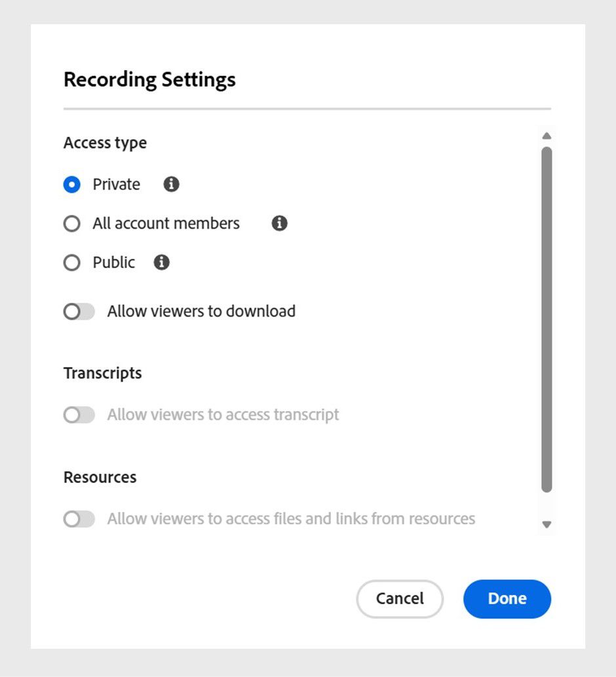Viewport: 616px width, 677px height.
Task: Inspect the Public access info icon
Action: click(161, 263)
